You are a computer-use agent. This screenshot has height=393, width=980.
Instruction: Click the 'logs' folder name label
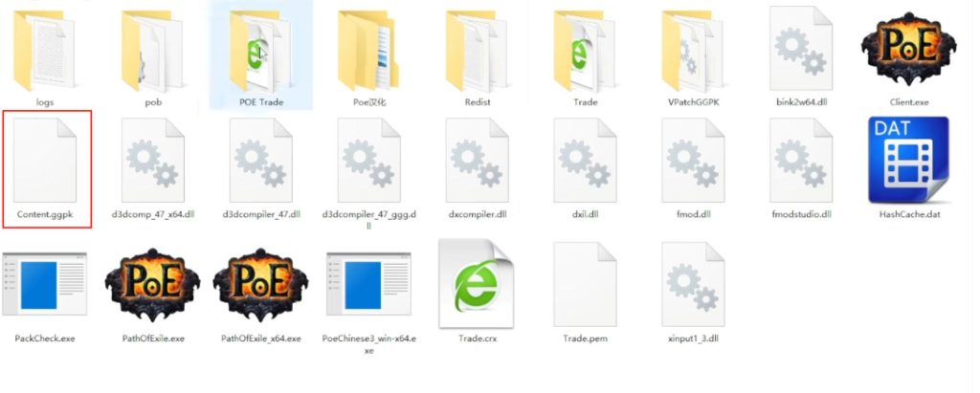click(x=44, y=102)
